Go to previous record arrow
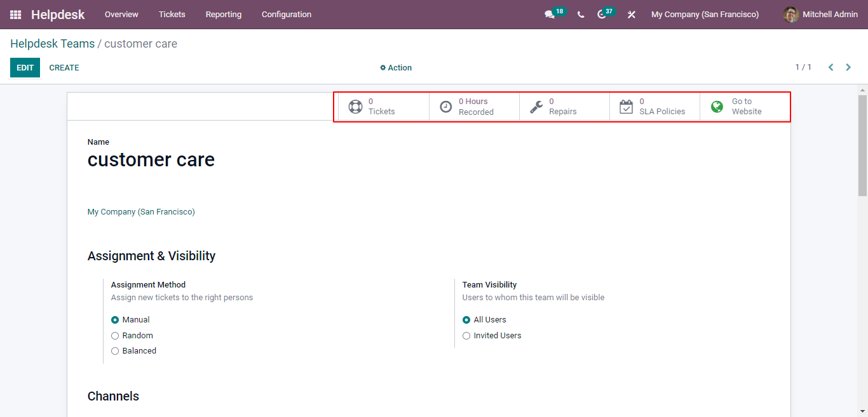 point(831,67)
